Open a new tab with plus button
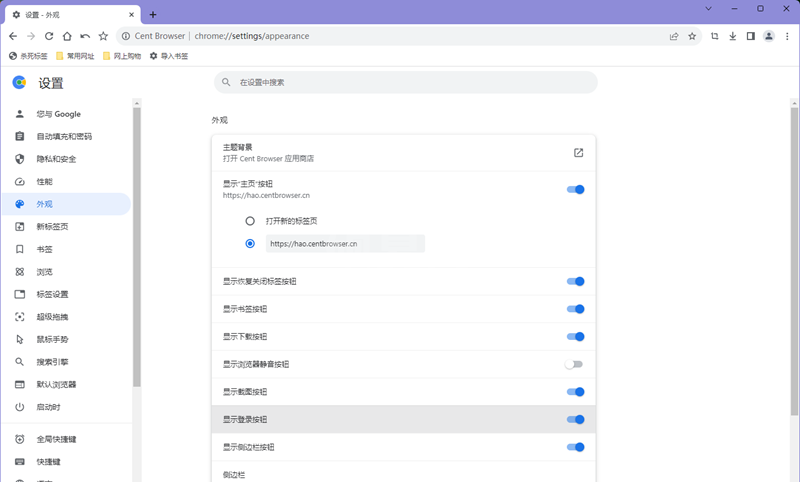This screenshot has width=800, height=482. 153,15
